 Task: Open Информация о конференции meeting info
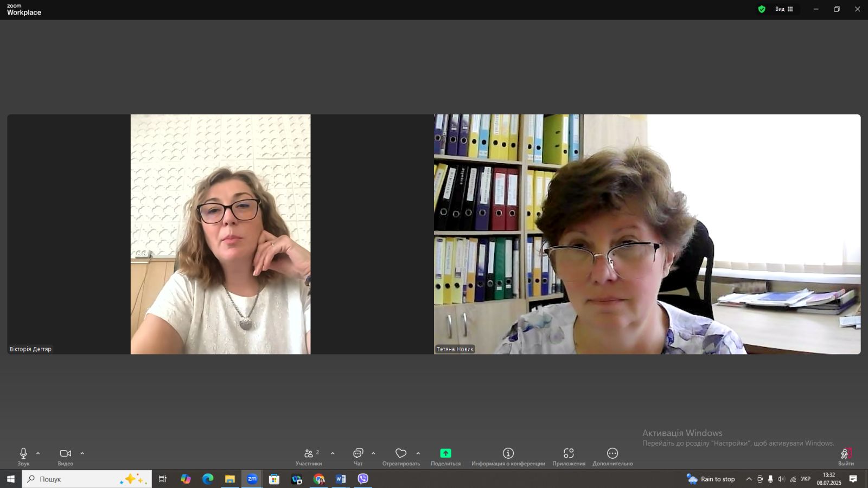pyautogui.click(x=508, y=455)
